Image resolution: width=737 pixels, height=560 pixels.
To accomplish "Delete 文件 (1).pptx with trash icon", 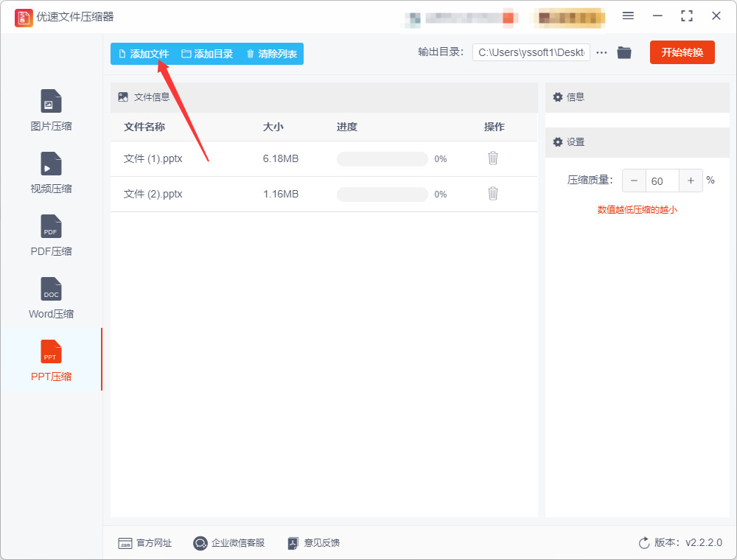I will (x=492, y=158).
